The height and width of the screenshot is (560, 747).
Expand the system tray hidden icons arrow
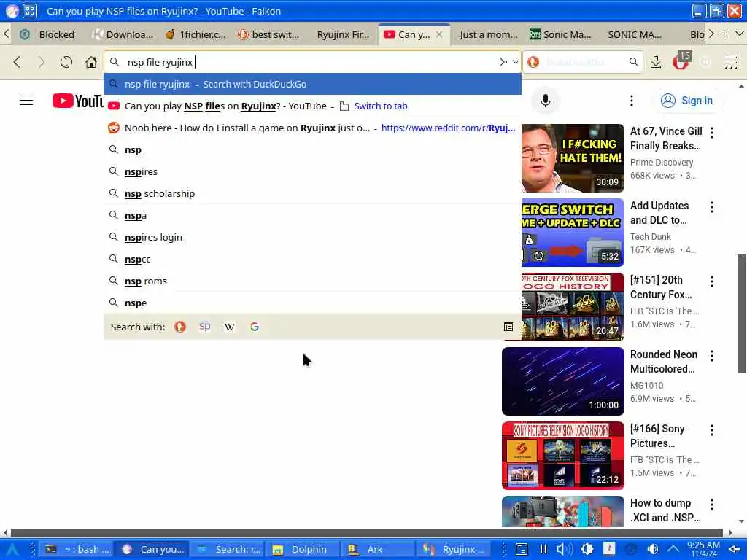673,549
